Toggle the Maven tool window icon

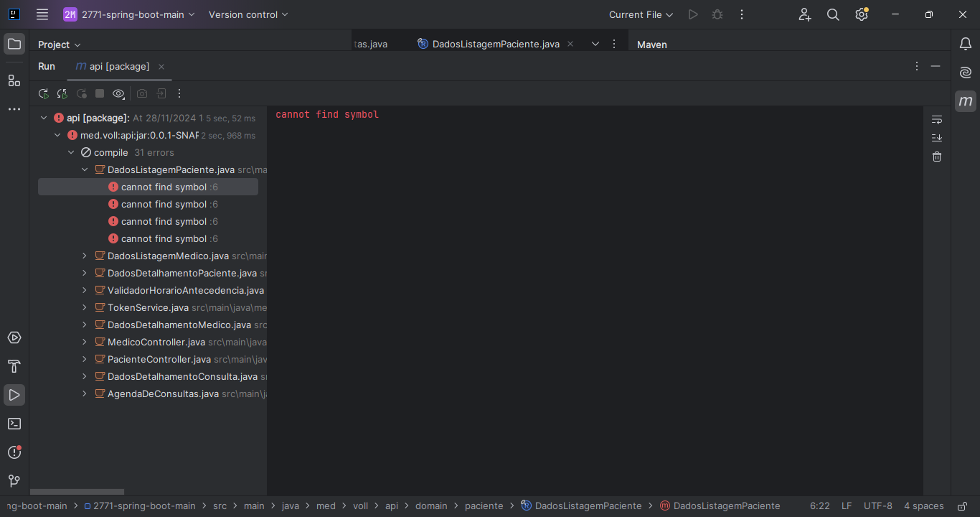(966, 101)
